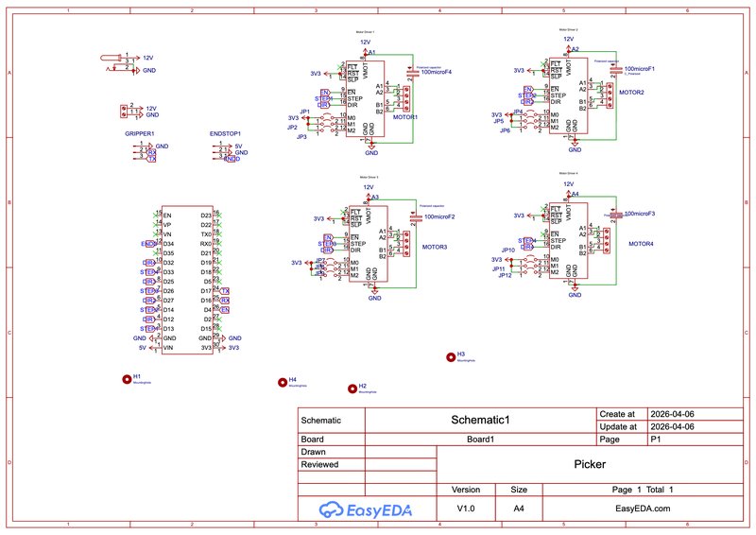Select the JP1 jumper symbol
The width and height of the screenshot is (756, 535).
tap(326, 117)
